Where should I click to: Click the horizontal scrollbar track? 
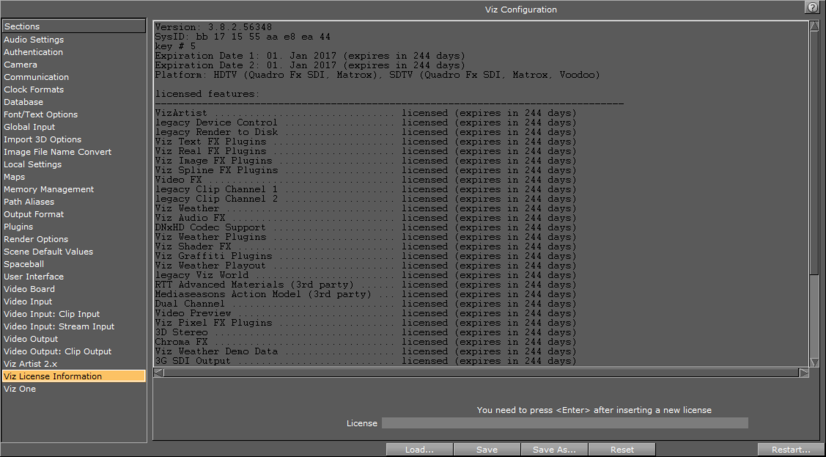481,373
